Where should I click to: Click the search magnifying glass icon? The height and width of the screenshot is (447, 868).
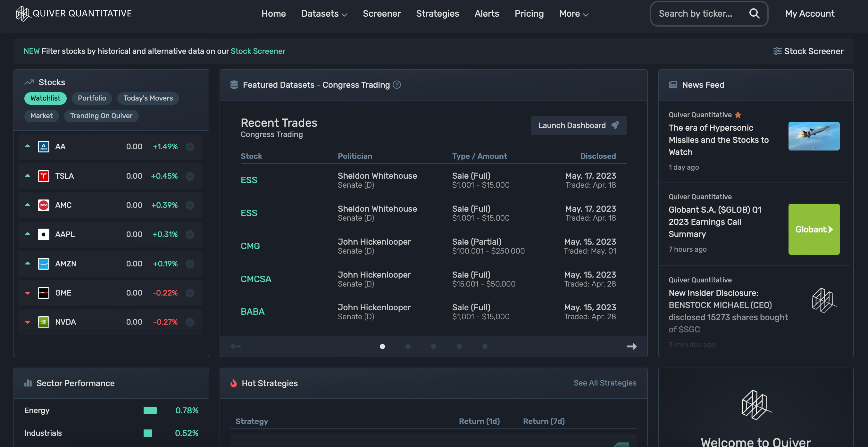pos(754,13)
